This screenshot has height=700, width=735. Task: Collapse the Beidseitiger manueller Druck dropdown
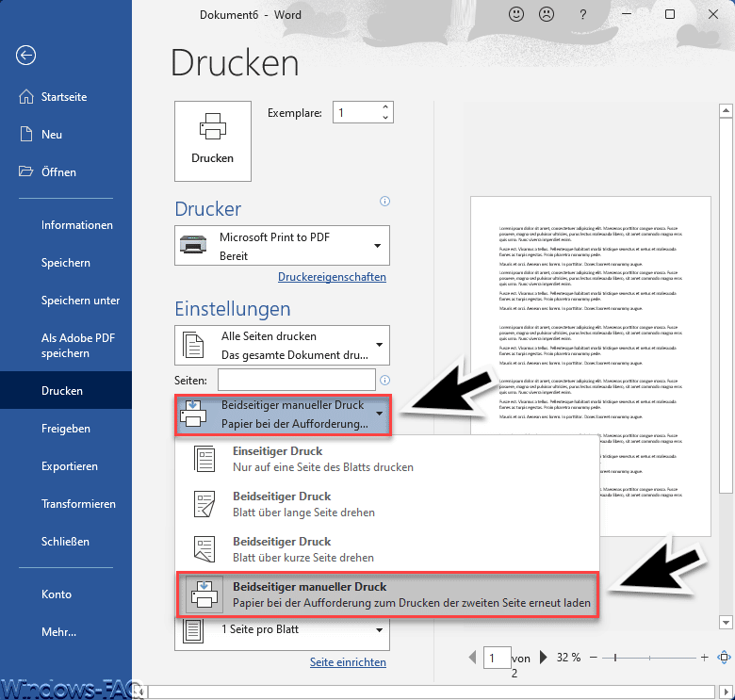[283, 415]
